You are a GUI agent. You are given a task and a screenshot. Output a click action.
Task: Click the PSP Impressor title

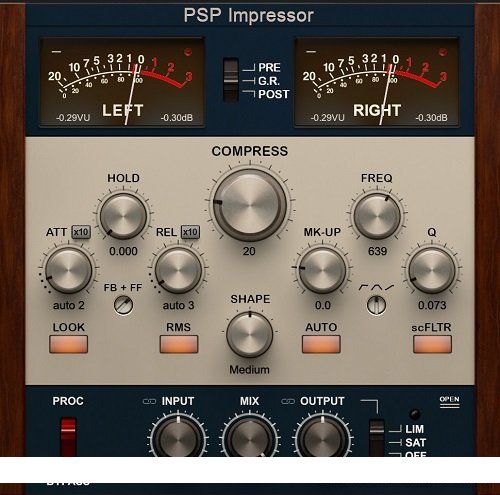[249, 15]
